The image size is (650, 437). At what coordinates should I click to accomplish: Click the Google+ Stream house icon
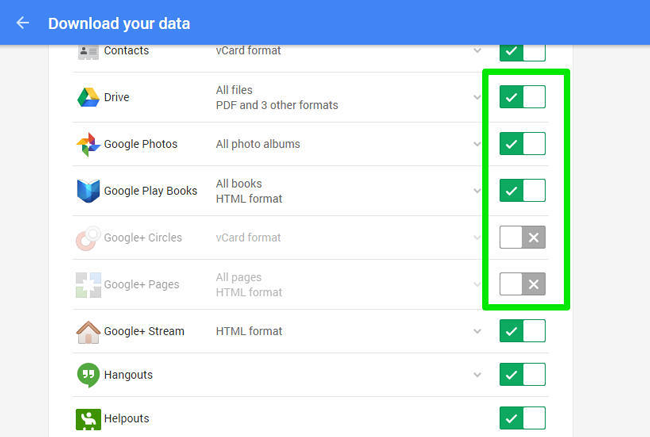pos(88,332)
